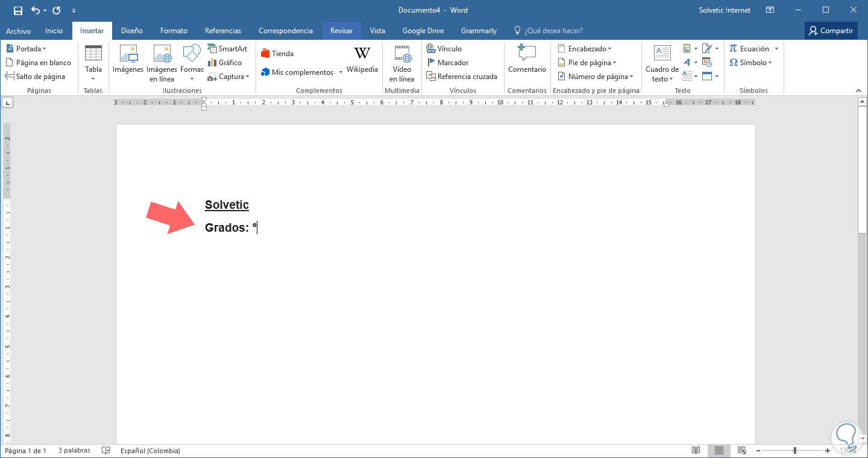Open the undo history arrow
The width and height of the screenshot is (868, 458).
(x=45, y=11)
